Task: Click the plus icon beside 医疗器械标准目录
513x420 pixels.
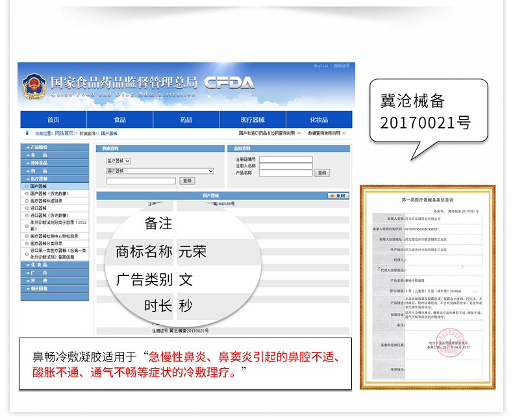Action: [x=27, y=201]
